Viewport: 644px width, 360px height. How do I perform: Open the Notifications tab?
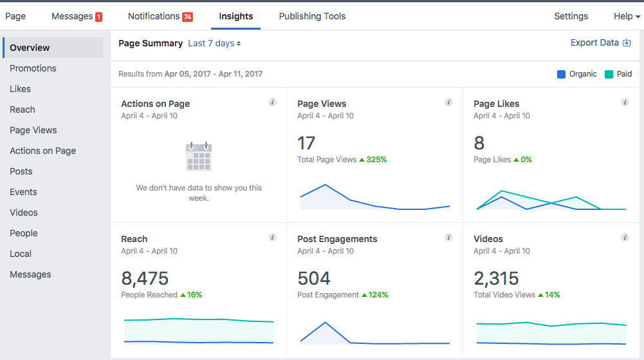coord(160,16)
